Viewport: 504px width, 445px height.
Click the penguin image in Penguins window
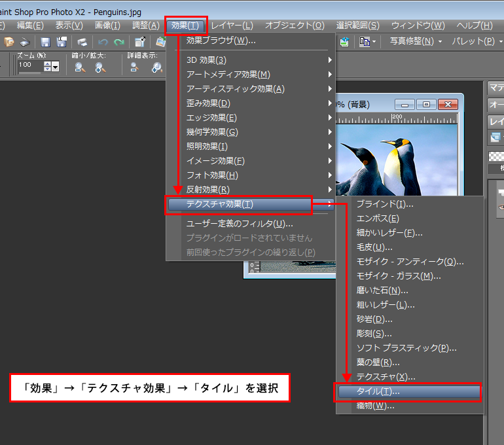click(x=397, y=160)
